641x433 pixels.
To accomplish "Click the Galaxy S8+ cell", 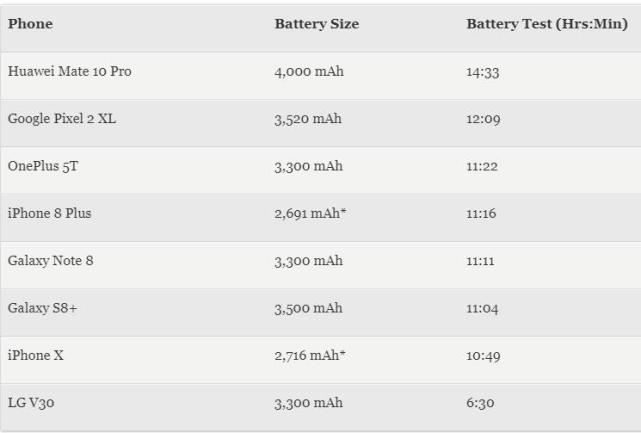I will point(42,308).
